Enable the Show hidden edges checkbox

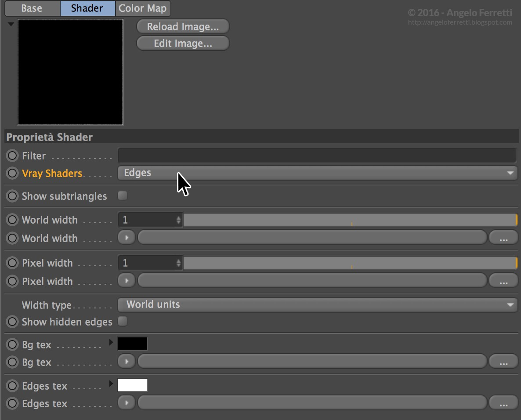tap(123, 321)
